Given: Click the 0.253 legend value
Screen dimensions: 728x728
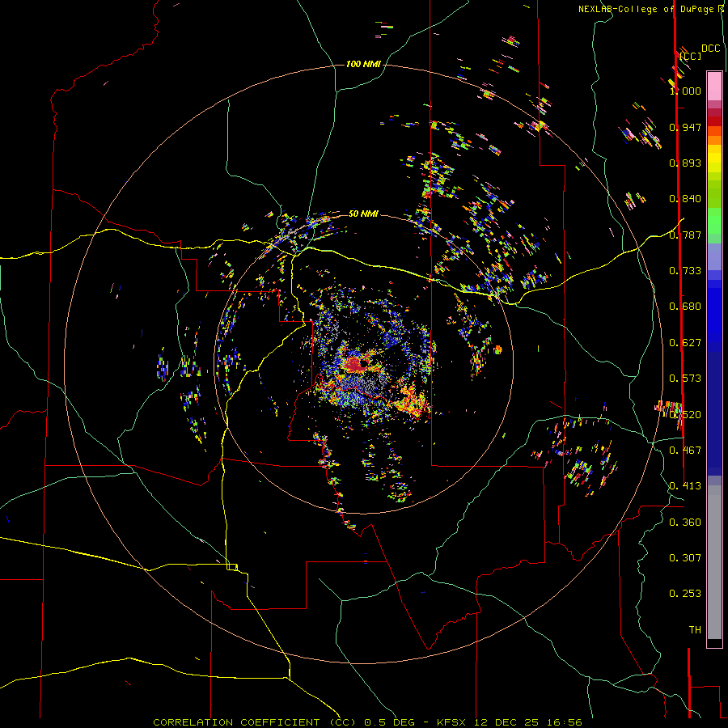Looking at the screenshot, I should point(685,594).
